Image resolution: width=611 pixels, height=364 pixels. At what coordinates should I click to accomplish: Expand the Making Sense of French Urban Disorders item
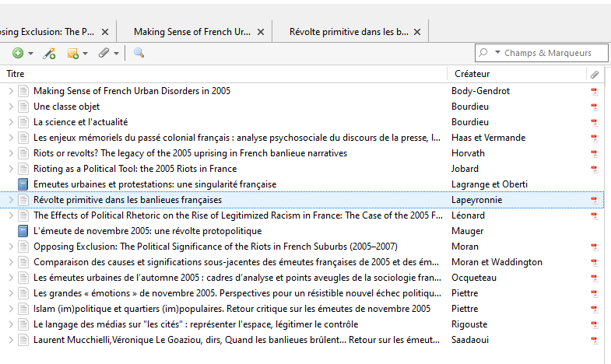(x=10, y=91)
